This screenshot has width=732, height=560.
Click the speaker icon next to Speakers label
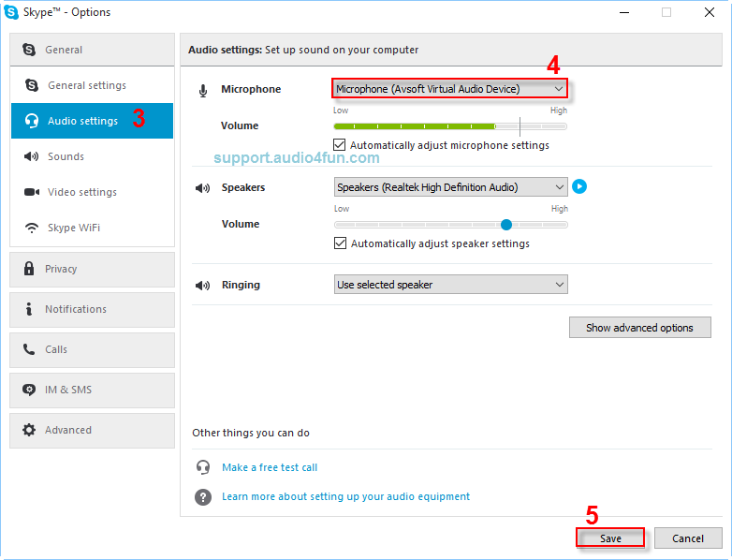[x=202, y=188]
